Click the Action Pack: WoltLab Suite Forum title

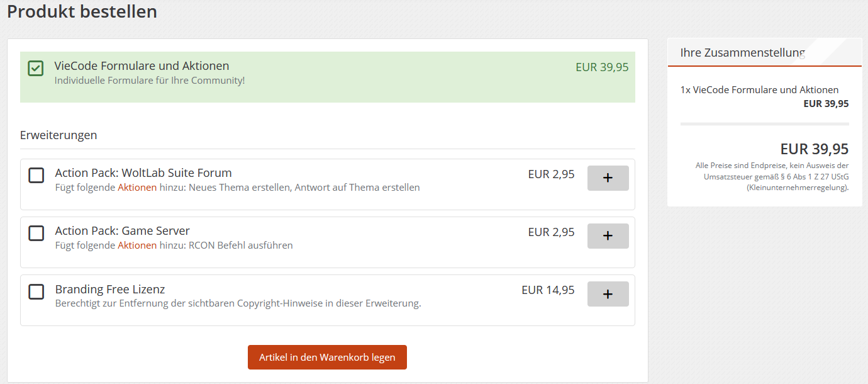(143, 173)
